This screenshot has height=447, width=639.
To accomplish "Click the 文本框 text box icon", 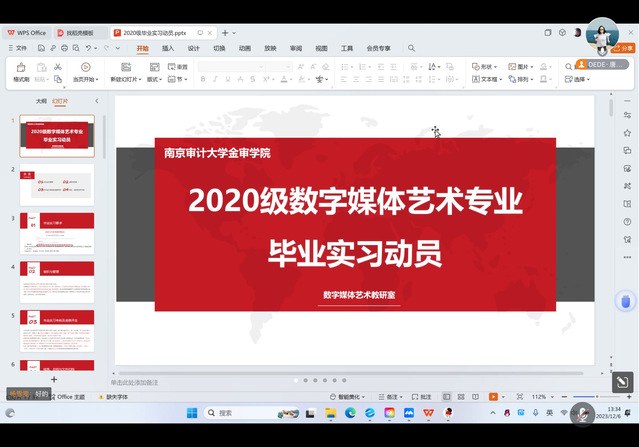I will [485, 79].
